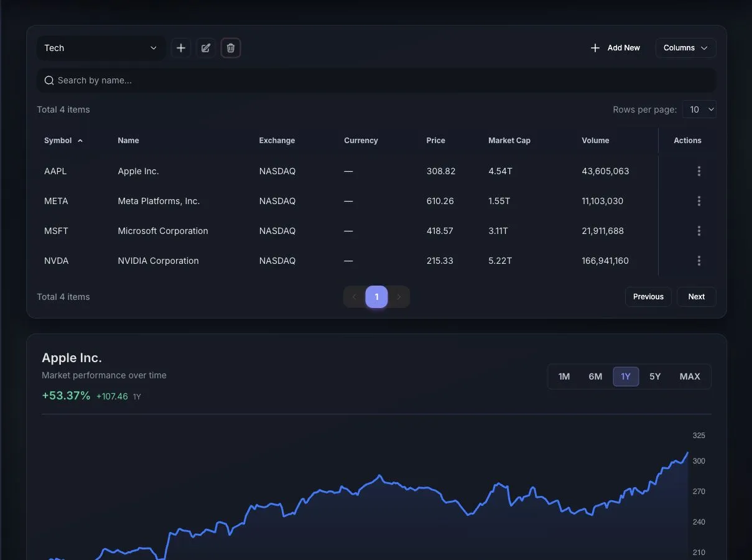Open the rows per page selector
This screenshot has height=560, width=752.
(699, 110)
